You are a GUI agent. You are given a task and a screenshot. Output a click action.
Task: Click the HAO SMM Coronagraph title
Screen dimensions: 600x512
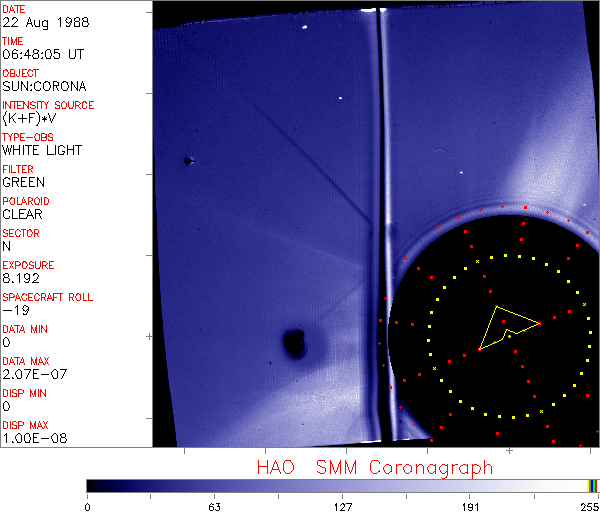coord(374,467)
